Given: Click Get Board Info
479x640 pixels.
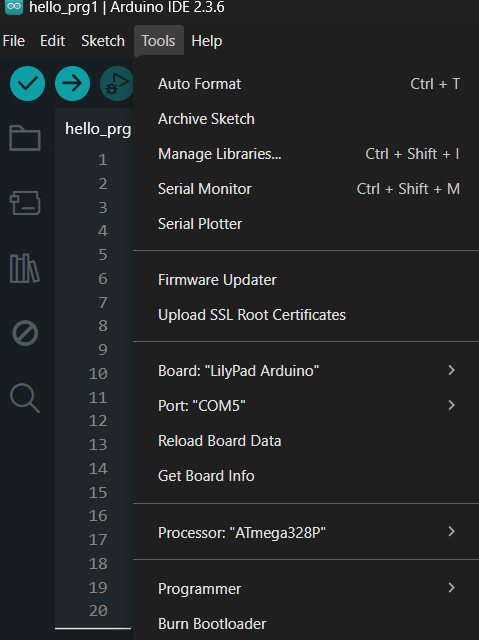Looking at the screenshot, I should [306, 476].
